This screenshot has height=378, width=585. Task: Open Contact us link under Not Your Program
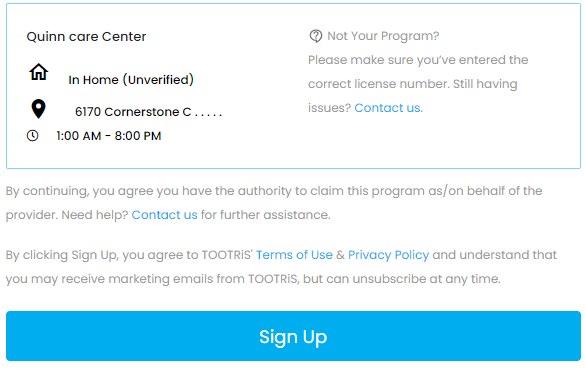(388, 108)
